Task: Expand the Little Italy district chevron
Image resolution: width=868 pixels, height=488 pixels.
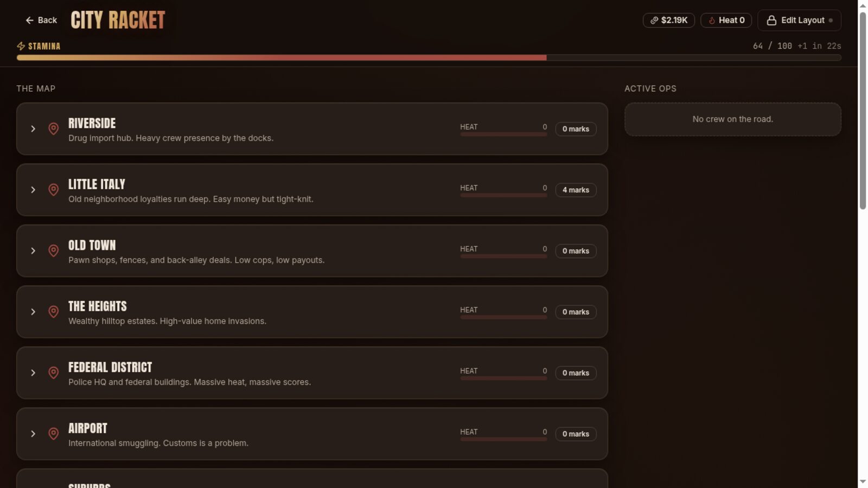Action: coord(33,190)
